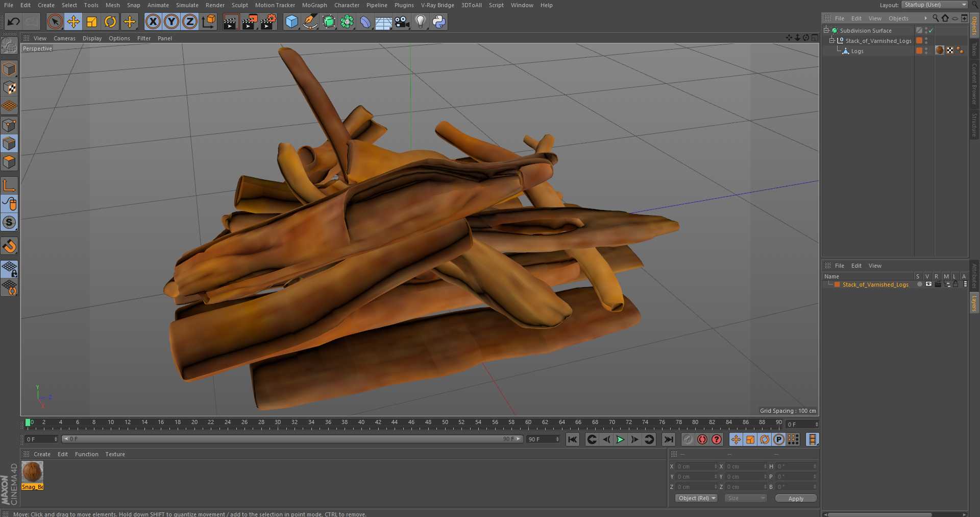Click the Layers side tab
980x517 pixels.
click(x=974, y=303)
